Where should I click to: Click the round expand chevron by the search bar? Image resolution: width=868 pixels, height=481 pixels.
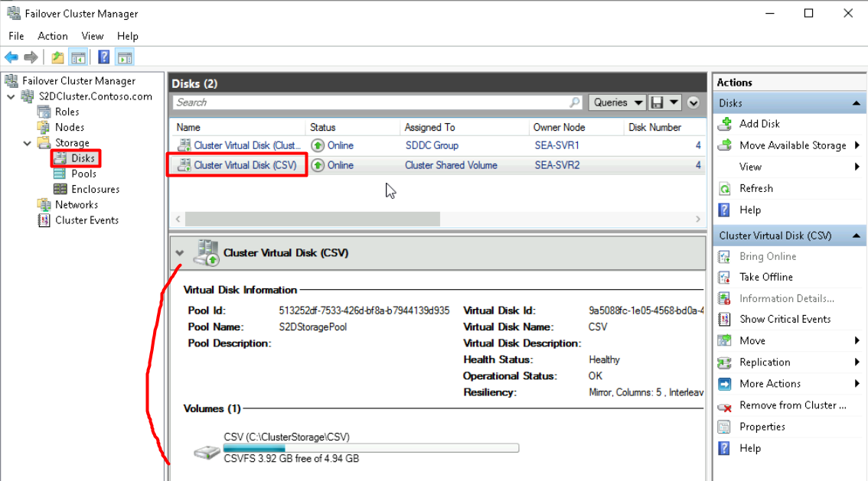(693, 102)
